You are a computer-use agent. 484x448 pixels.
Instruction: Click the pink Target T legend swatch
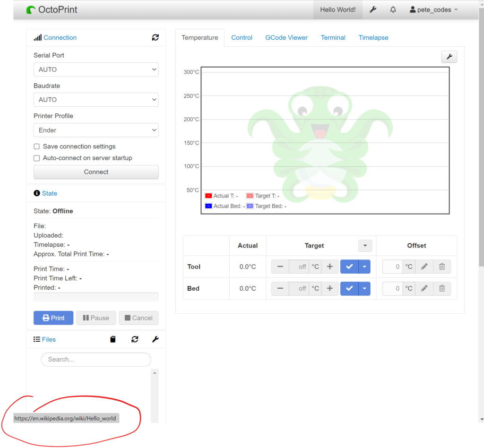click(250, 196)
